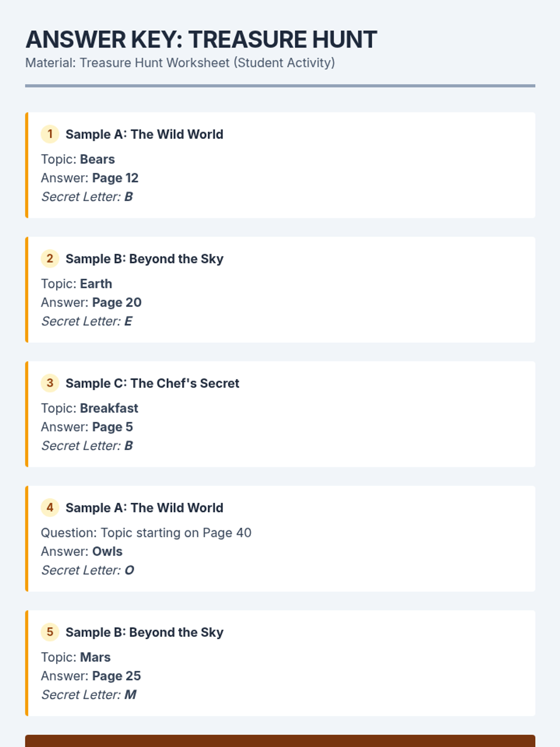This screenshot has height=747, width=560.
Task: Click the number 1 badge
Action: 50,134
